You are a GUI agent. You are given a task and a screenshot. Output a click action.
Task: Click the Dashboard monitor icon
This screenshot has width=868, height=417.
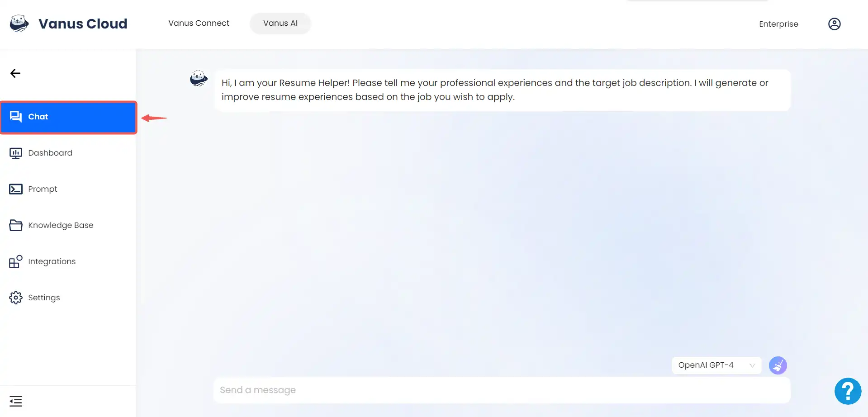16,153
